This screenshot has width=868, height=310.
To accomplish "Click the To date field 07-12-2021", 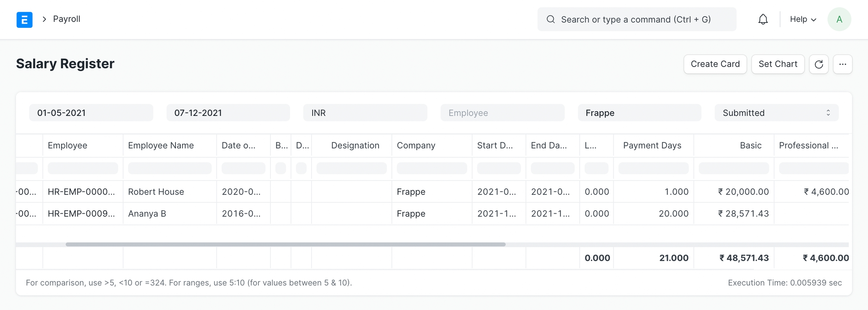I will pos(228,113).
